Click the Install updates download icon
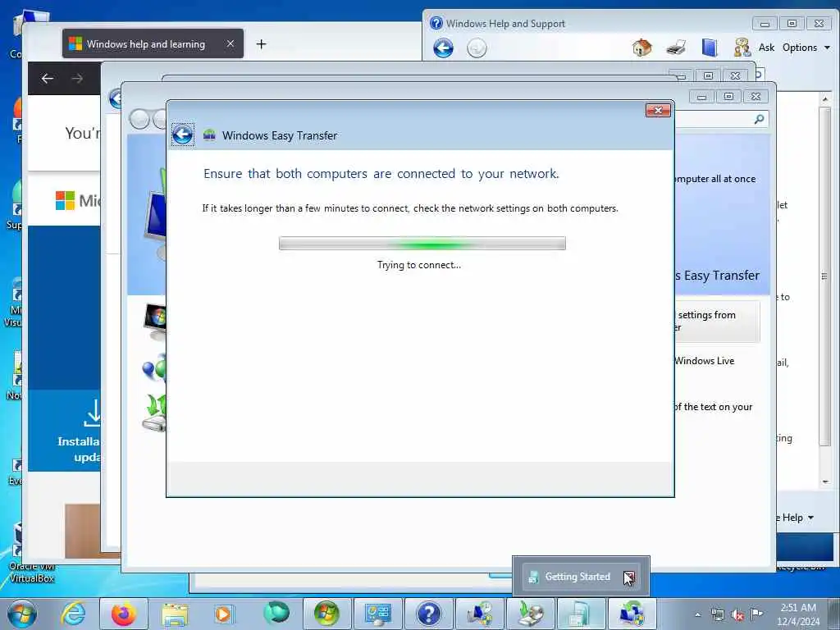The height and width of the screenshot is (630, 840). [x=93, y=413]
